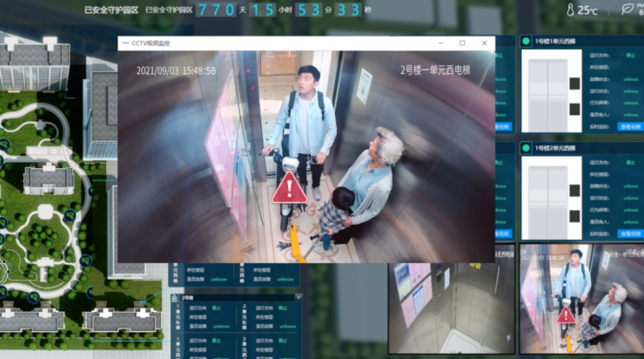Click the 2号楼 popup title text
This screenshot has width=644, height=359.
coord(187,298)
